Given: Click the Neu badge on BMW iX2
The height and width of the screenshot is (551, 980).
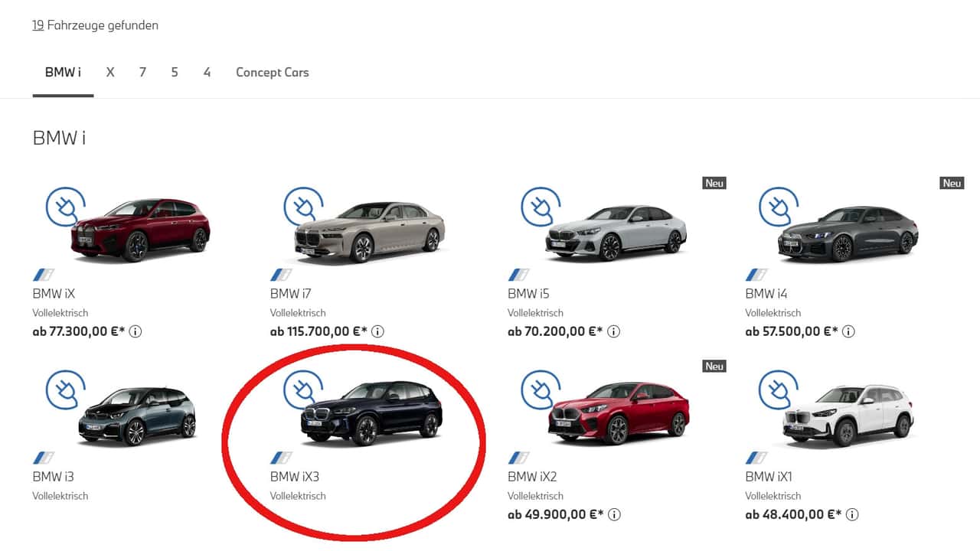Looking at the screenshot, I should pyautogui.click(x=714, y=366).
